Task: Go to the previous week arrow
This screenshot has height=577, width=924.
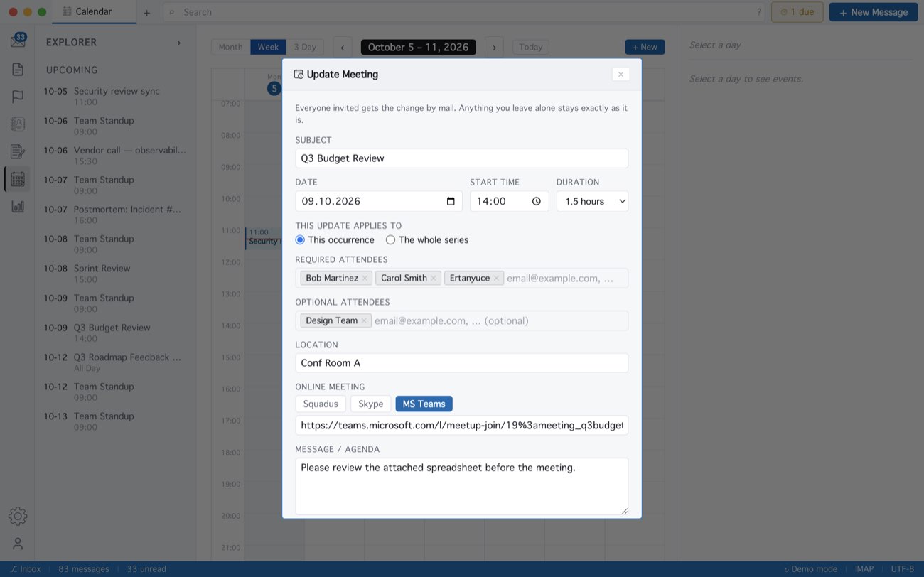Action: pos(343,47)
